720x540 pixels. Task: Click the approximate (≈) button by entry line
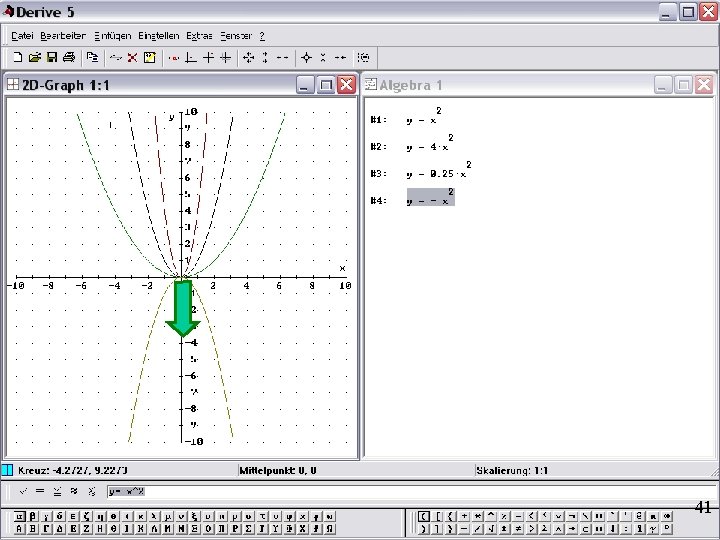[74, 491]
